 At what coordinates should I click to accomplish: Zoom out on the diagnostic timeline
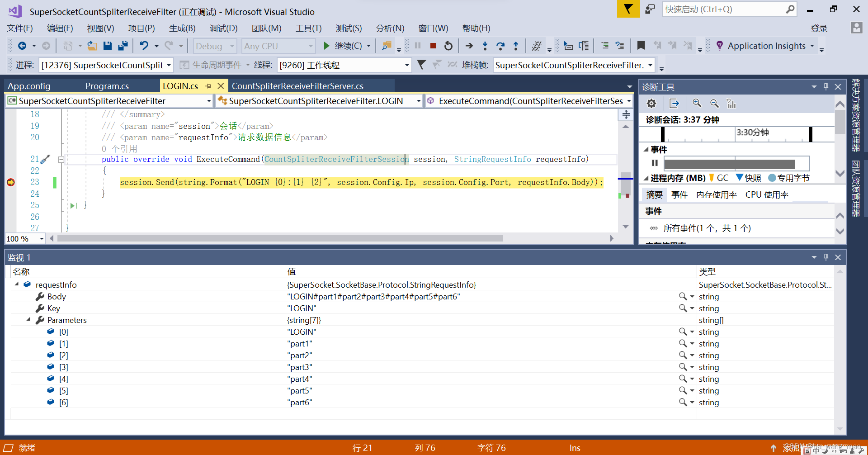point(714,104)
